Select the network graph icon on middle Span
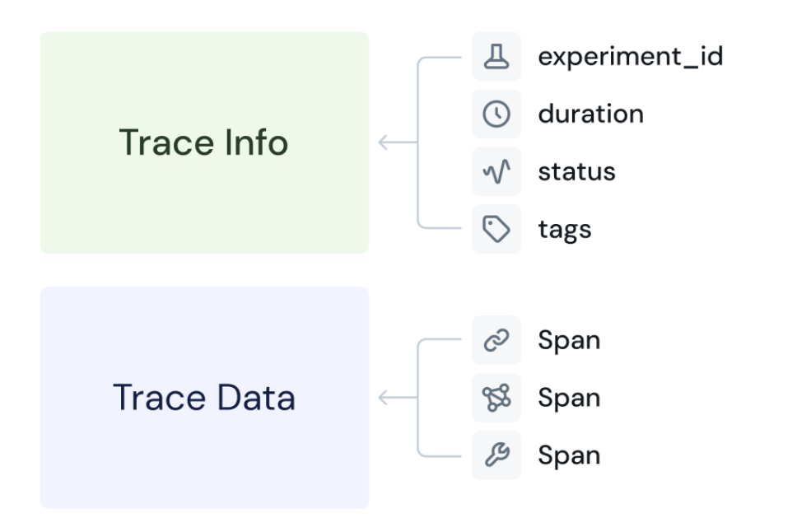 pos(496,398)
